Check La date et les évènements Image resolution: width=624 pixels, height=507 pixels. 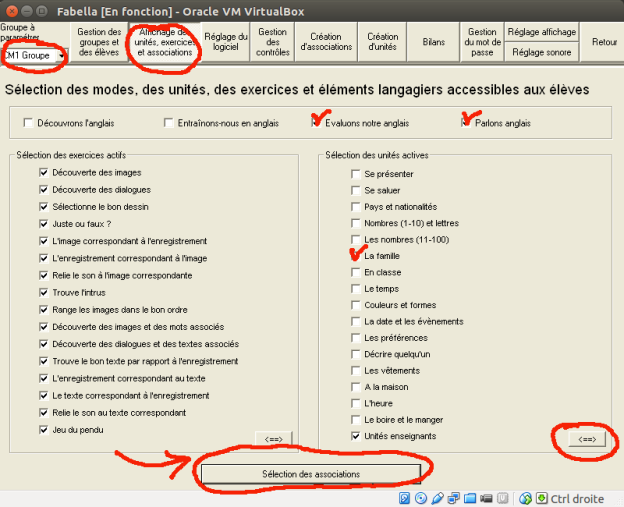[356, 321]
